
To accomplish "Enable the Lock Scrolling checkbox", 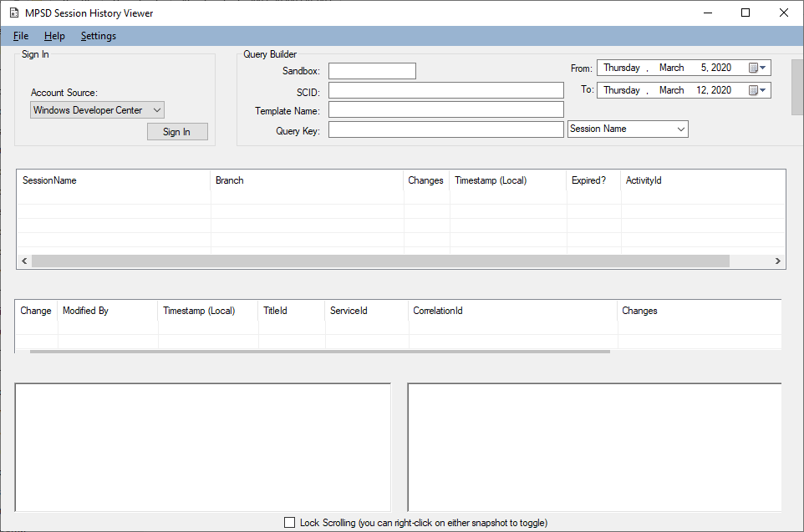I will (290, 522).
